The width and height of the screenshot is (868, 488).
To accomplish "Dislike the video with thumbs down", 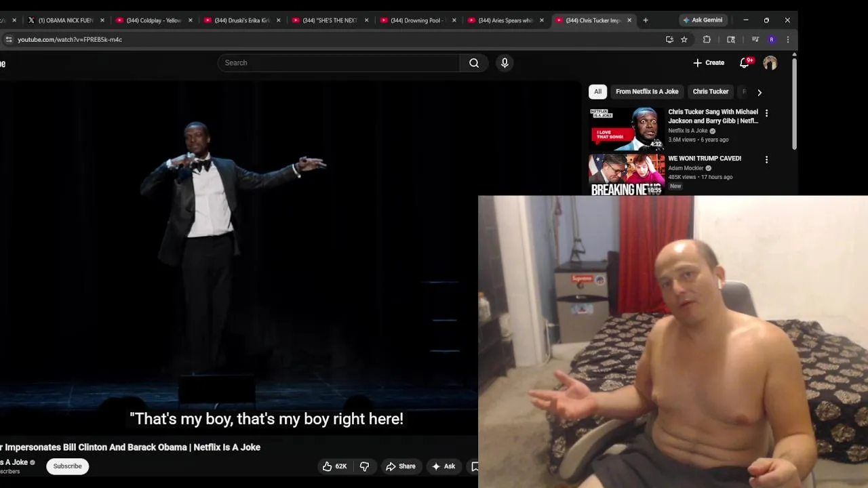I will coord(365,466).
